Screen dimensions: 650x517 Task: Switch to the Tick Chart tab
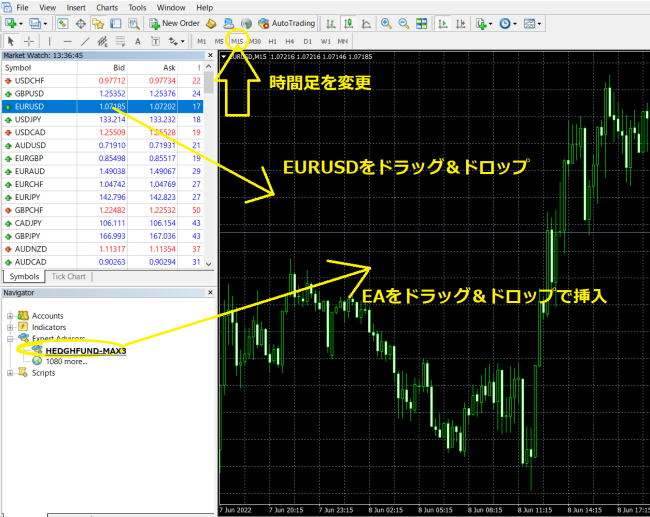pyautogui.click(x=68, y=277)
